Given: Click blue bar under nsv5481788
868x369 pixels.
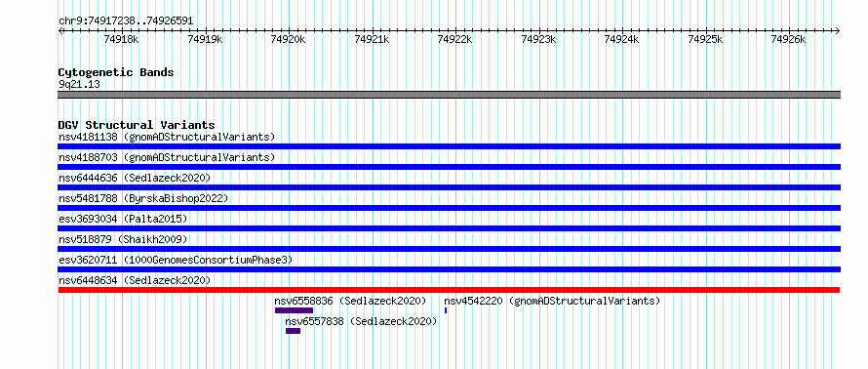Looking at the screenshot, I should coord(449,208).
